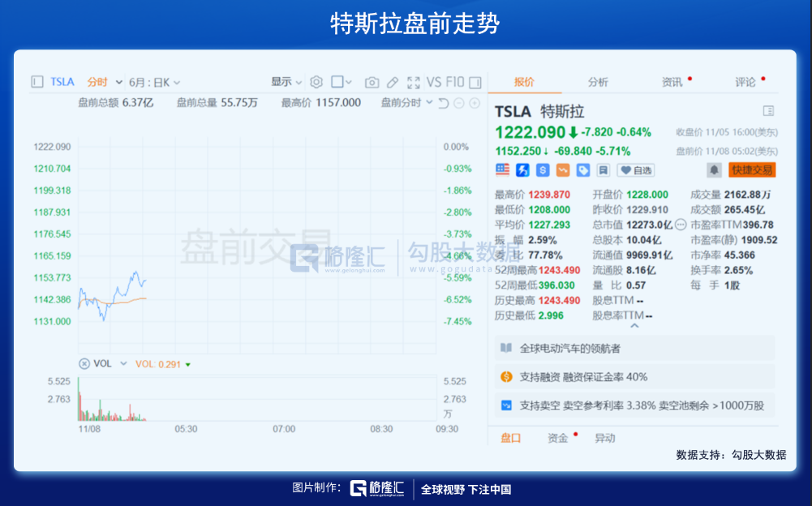This screenshot has height=506, width=812.
Task: Click the 快捷交易 quick trade button
Action: click(x=752, y=170)
